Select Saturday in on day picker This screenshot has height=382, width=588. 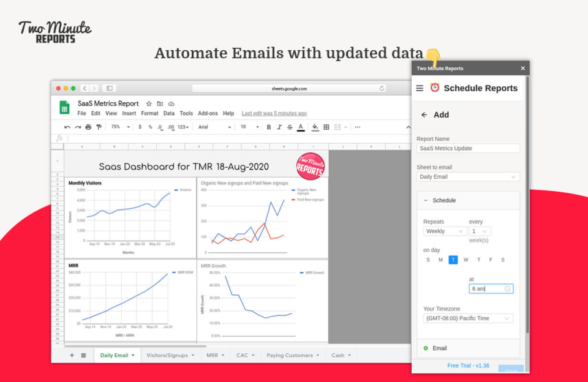[503, 260]
